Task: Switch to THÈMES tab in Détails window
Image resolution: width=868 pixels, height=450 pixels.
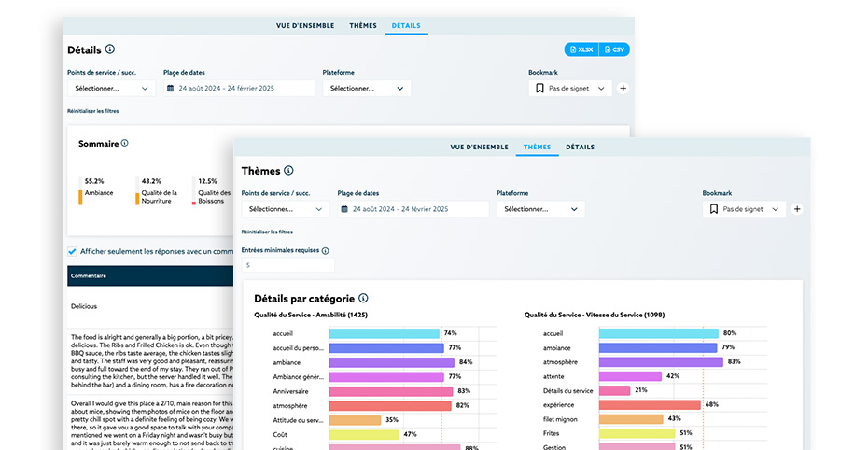Action: point(362,25)
